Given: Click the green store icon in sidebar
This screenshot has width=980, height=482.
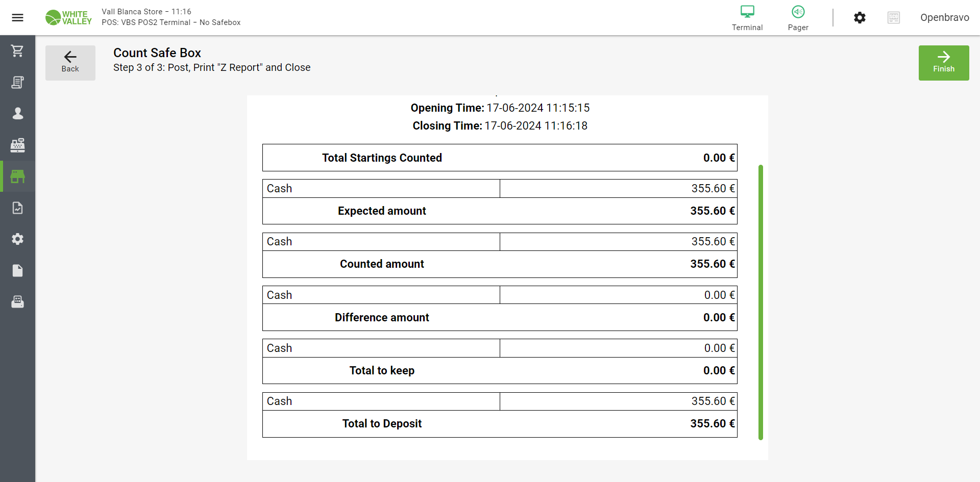Looking at the screenshot, I should tap(17, 176).
